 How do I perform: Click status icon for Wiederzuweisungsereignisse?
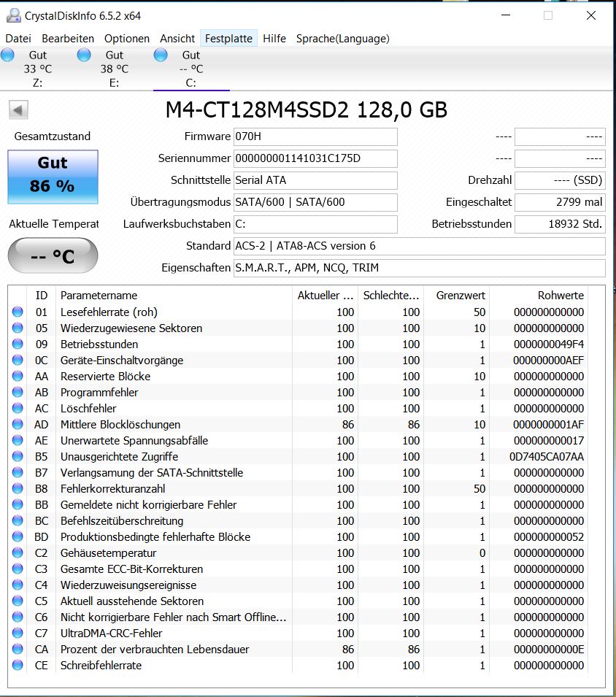tap(18, 585)
